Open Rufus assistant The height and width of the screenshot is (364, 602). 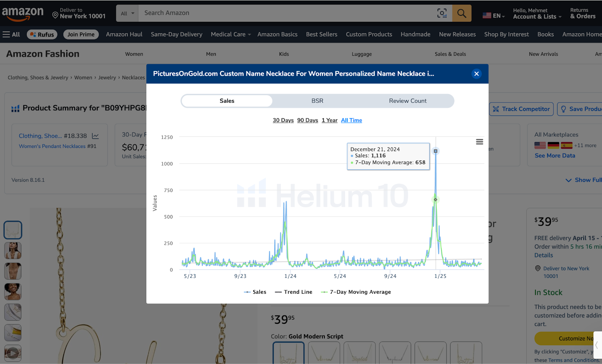point(42,34)
